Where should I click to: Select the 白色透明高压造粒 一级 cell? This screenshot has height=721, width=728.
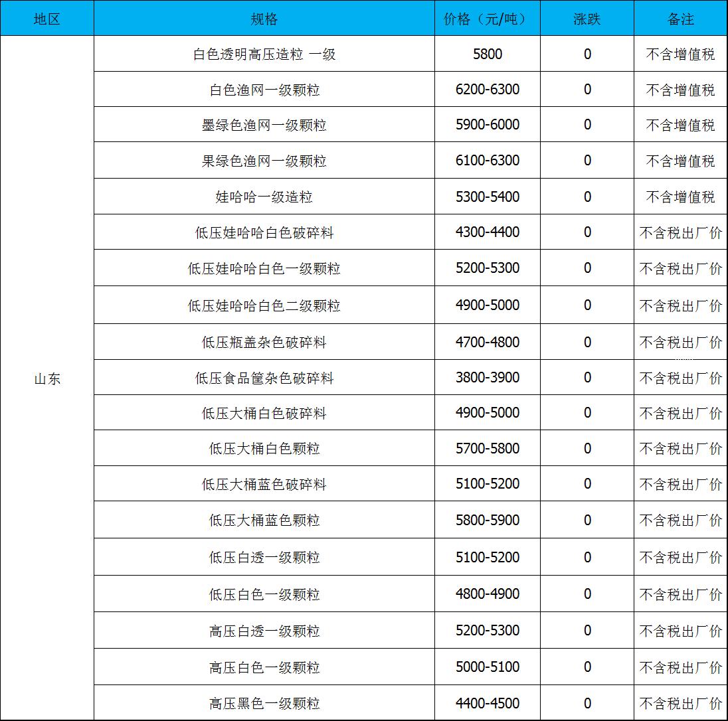(x=264, y=54)
